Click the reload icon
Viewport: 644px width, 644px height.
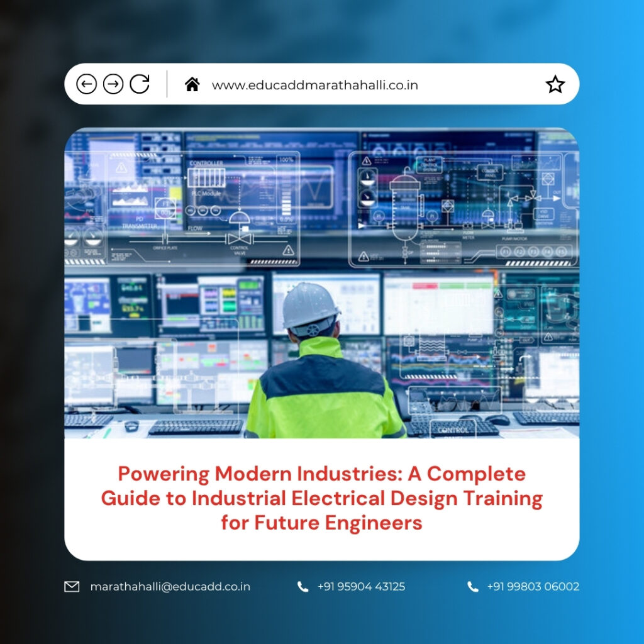(140, 84)
